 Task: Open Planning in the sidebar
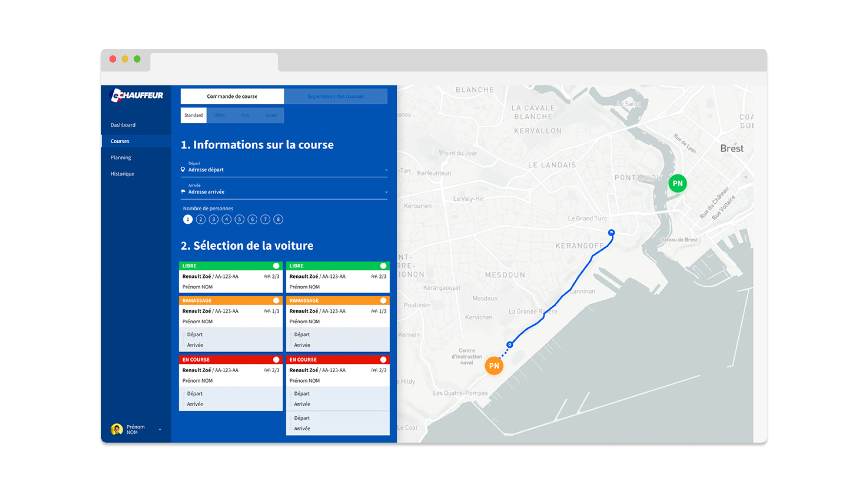click(x=121, y=157)
